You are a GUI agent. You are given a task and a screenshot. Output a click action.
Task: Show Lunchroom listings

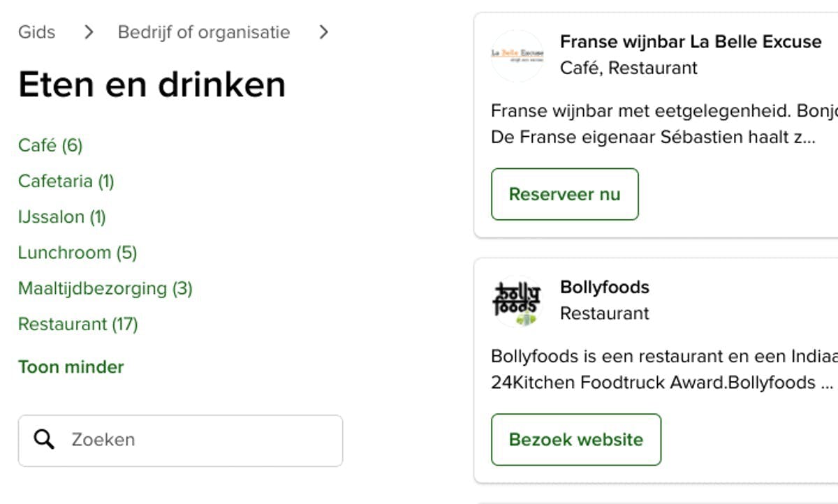78,253
